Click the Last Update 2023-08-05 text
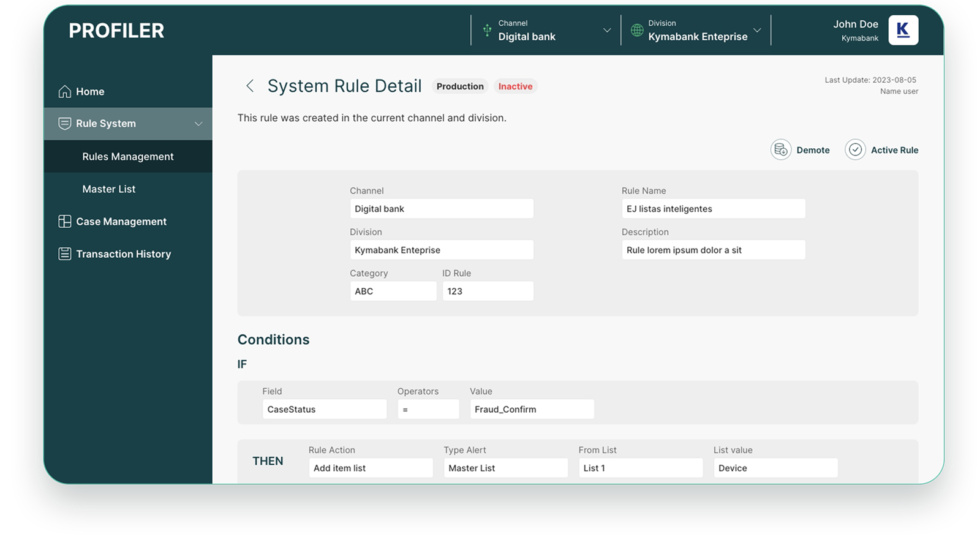This screenshot has width=980, height=545. coord(870,80)
